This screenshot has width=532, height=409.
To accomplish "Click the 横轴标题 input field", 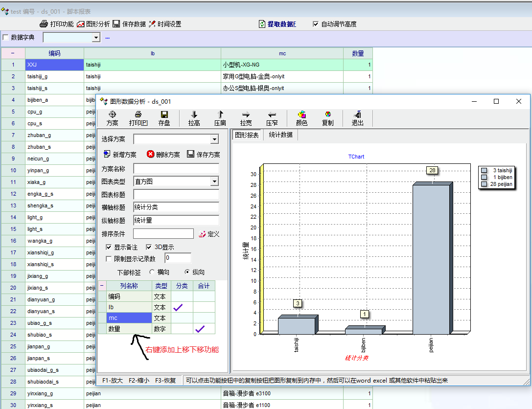I will pyautogui.click(x=176, y=207).
